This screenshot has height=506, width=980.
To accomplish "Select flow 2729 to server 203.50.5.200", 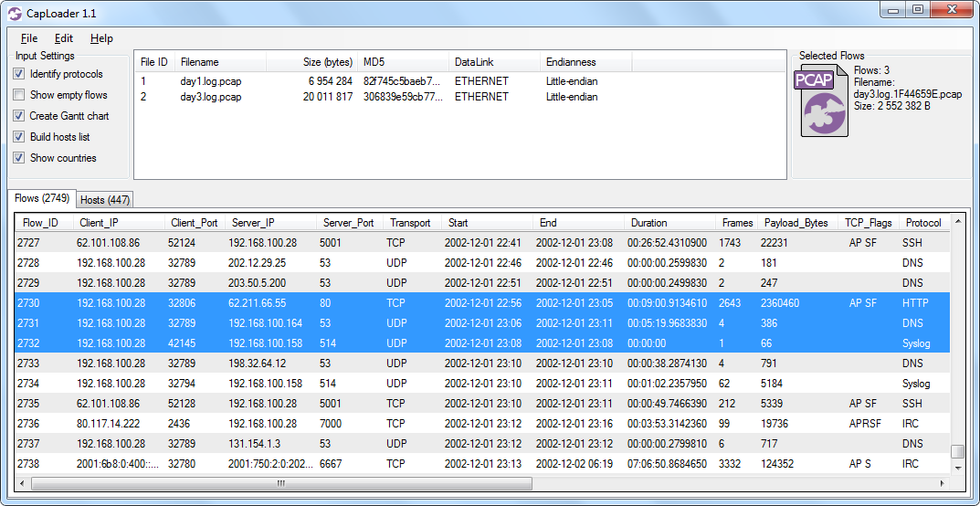I will 482,283.
